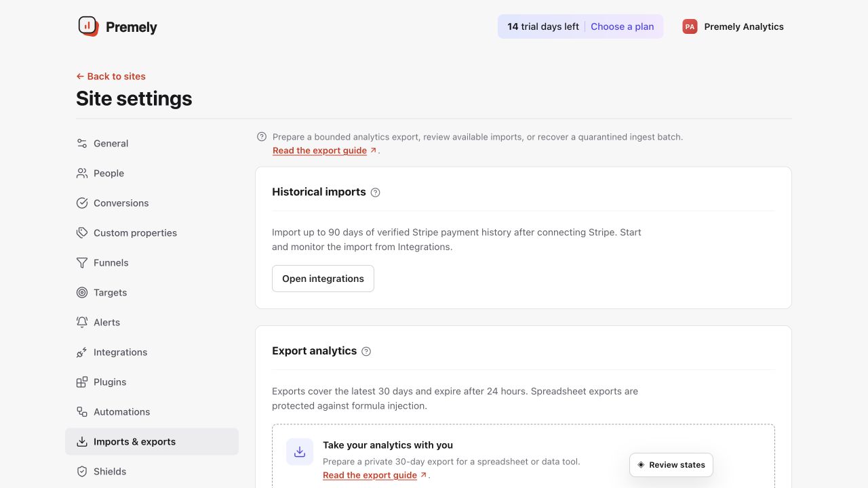Select the Imports & exports section
The height and width of the screenshot is (488, 868).
click(152, 442)
